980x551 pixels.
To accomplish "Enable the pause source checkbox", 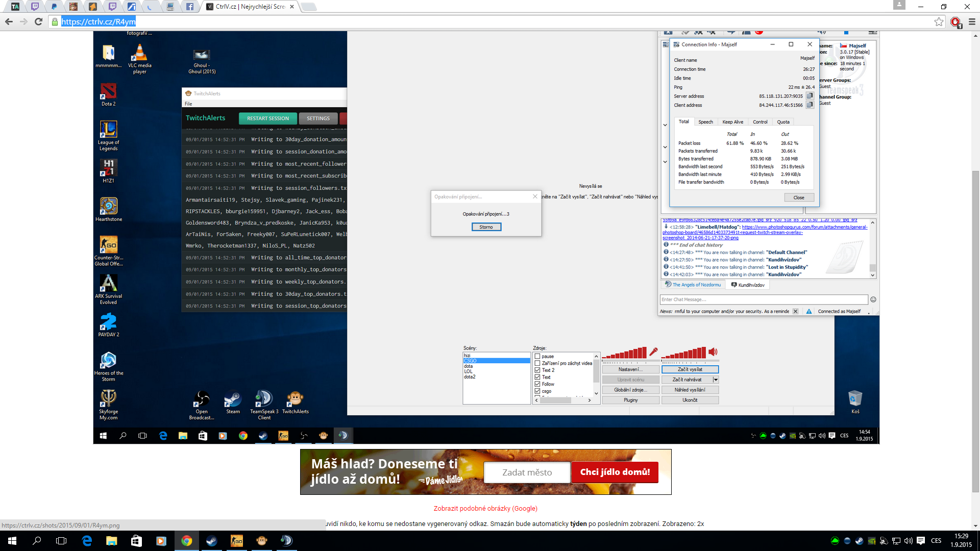I will (537, 356).
